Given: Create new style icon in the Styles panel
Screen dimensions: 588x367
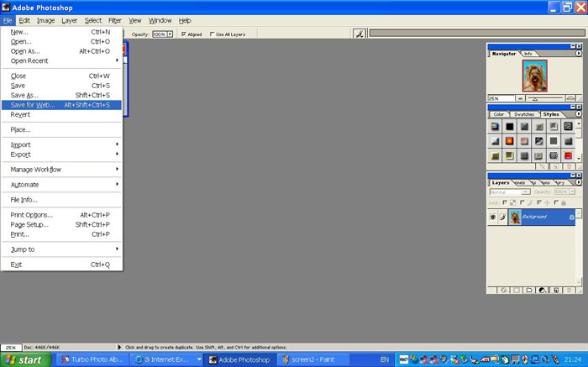Looking at the screenshot, I should (x=556, y=166).
